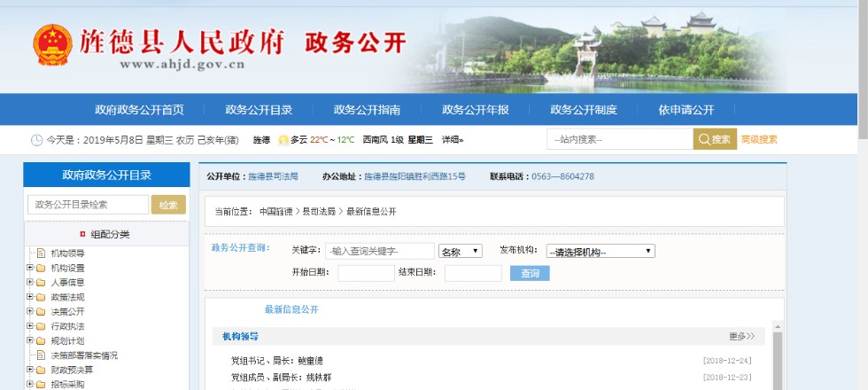Click the 高级搜索 advanced search link
This screenshot has height=390, width=868.
pyautogui.click(x=759, y=139)
